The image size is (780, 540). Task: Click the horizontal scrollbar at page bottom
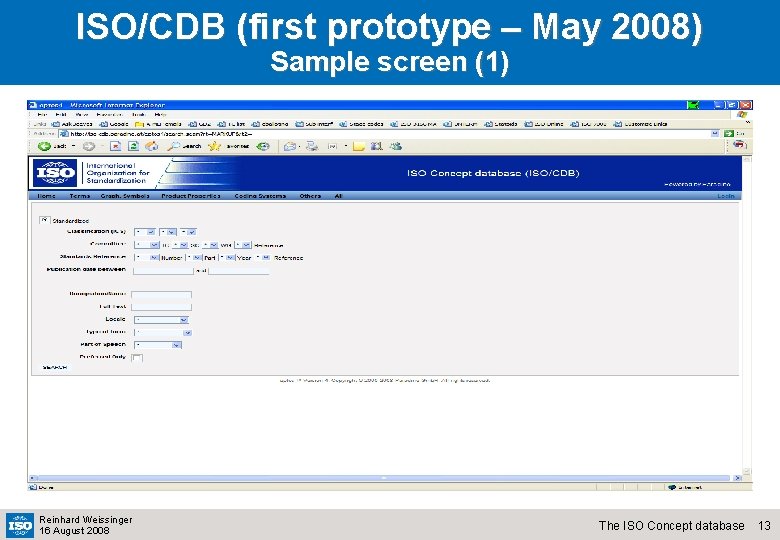(384, 478)
